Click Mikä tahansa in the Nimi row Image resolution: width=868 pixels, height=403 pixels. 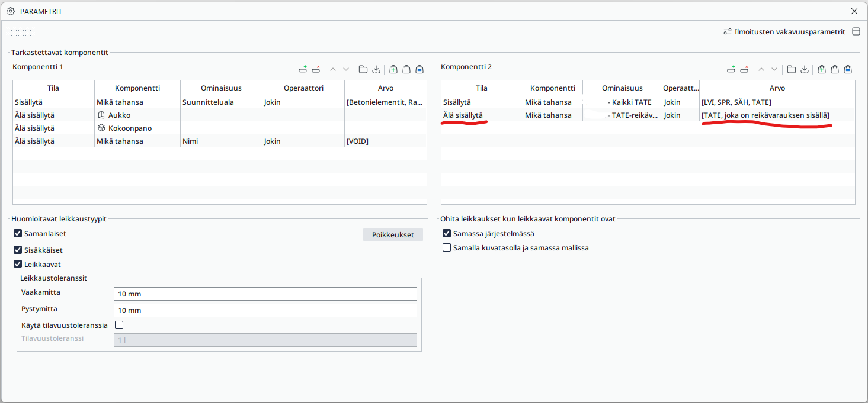(x=137, y=141)
